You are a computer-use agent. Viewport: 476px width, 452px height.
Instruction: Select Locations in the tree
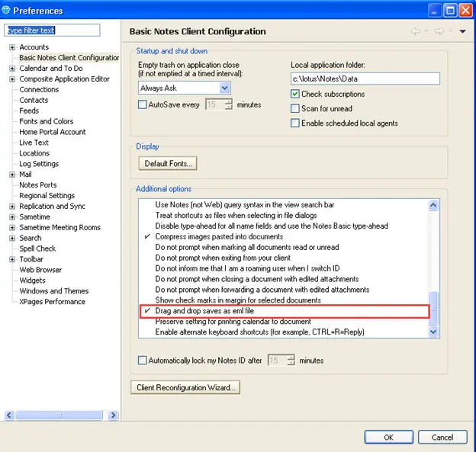point(34,153)
